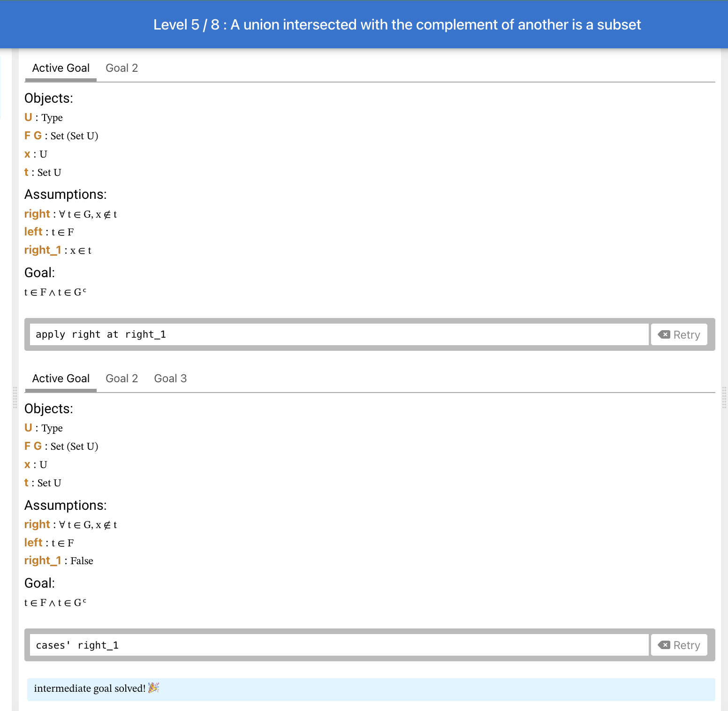Focus the "apply right at right_1" input line

339,334
